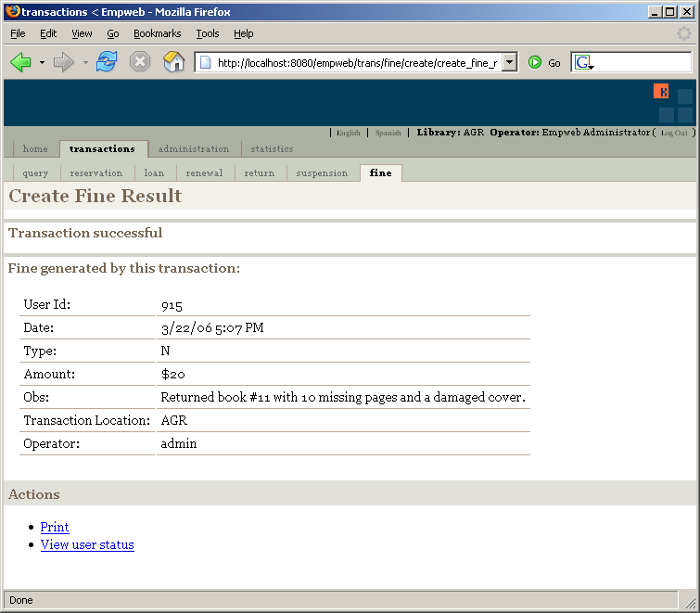
Task: Click the green Go button
Action: pos(544,63)
